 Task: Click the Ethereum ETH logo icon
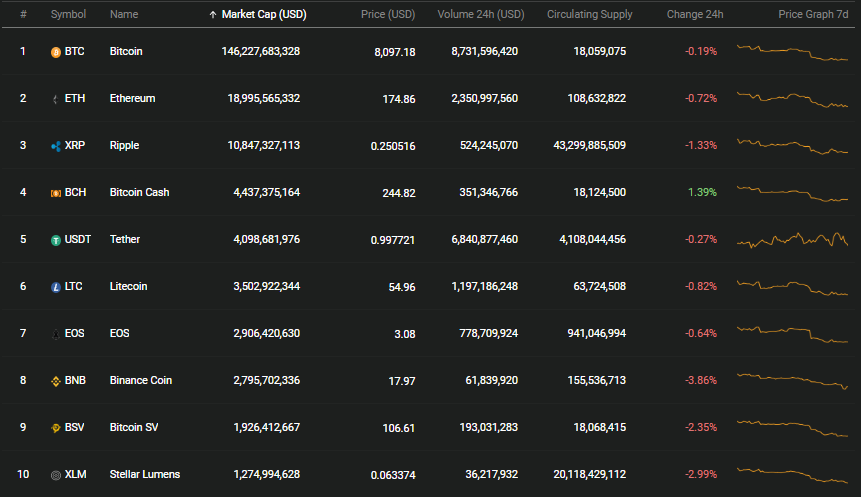click(55, 99)
